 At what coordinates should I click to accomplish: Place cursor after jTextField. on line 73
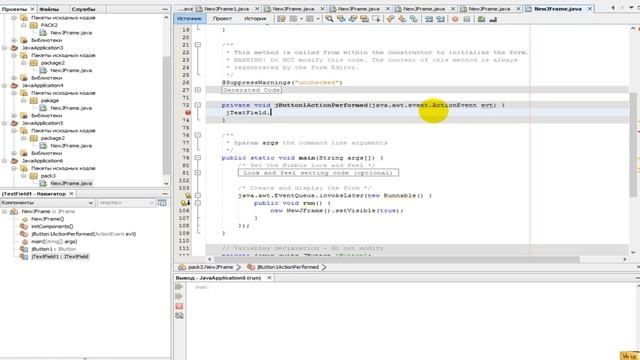coord(271,112)
